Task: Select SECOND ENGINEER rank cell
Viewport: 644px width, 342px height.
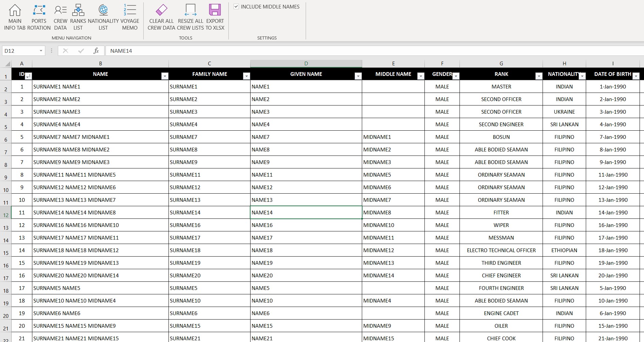Action: click(501, 124)
